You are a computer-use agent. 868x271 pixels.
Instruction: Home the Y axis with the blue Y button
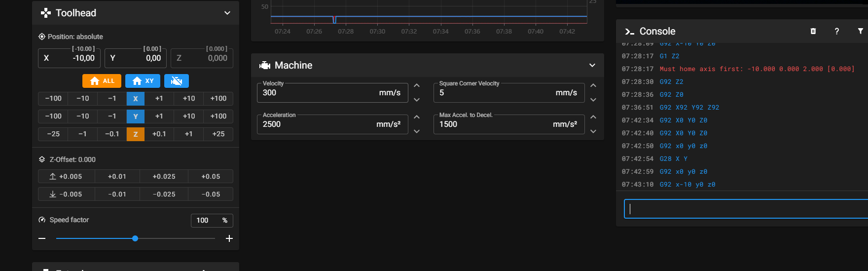(x=136, y=116)
